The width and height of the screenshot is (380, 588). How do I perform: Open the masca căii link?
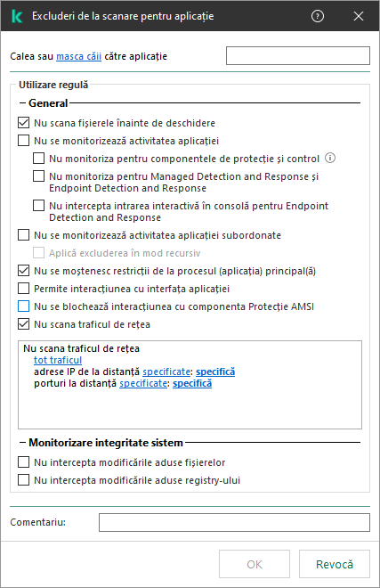(x=78, y=56)
